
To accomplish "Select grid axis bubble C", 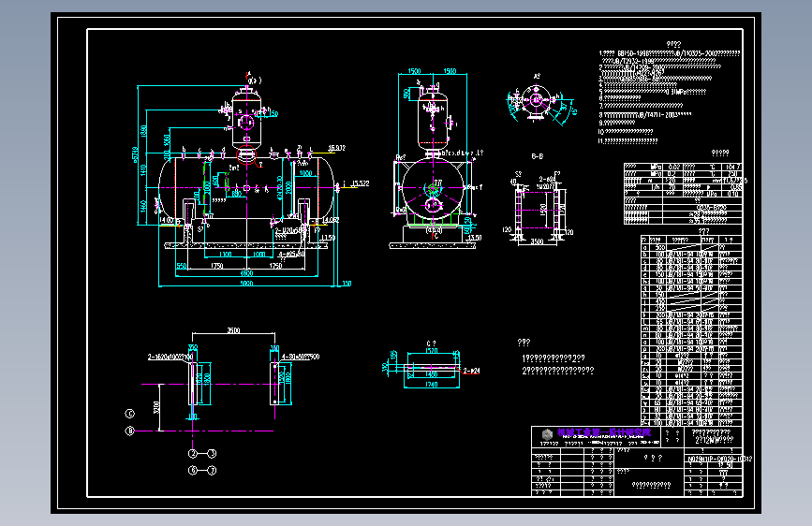I will [130, 414].
